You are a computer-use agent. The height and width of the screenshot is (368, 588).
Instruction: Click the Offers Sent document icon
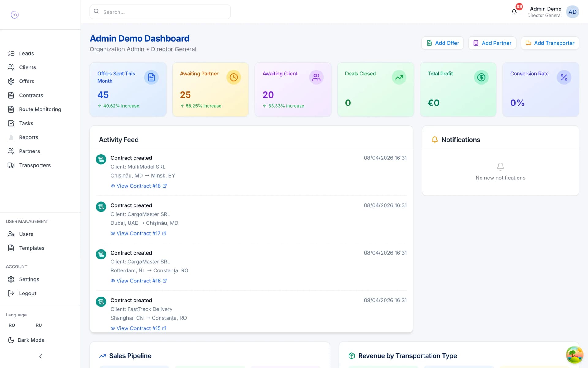[151, 77]
